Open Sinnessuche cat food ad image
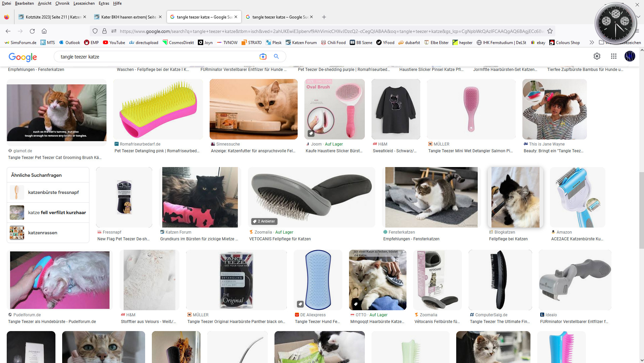Screen dimensions: 644x363 [254, 109]
